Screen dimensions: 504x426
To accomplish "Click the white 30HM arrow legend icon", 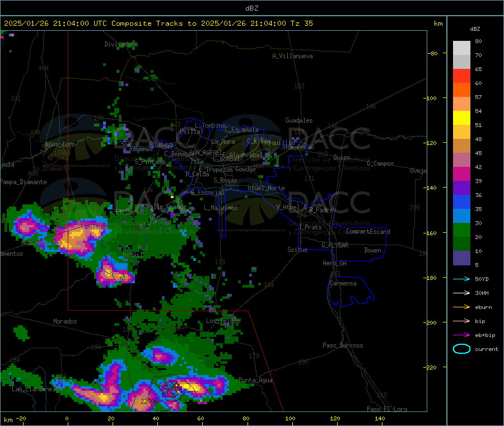I will click(461, 293).
